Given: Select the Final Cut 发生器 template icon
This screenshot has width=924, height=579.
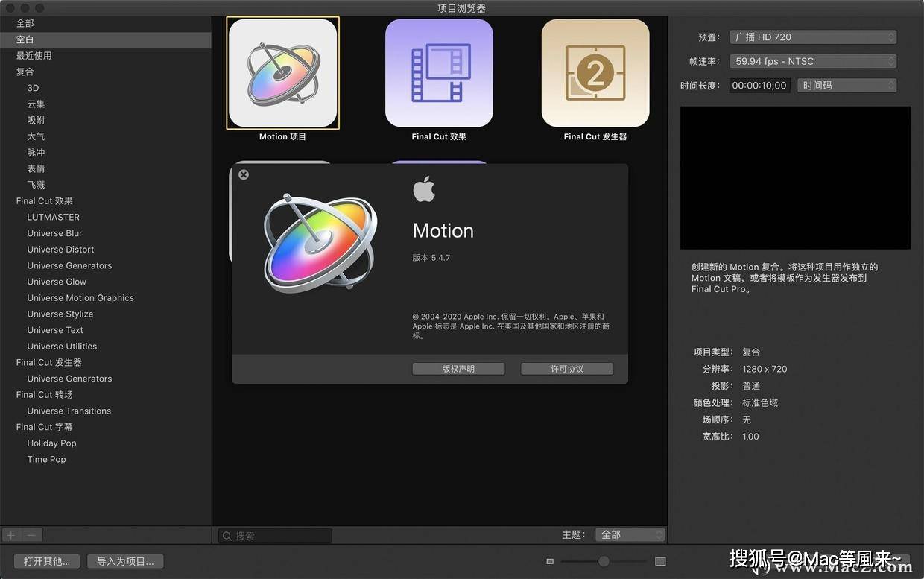Looking at the screenshot, I should point(595,73).
